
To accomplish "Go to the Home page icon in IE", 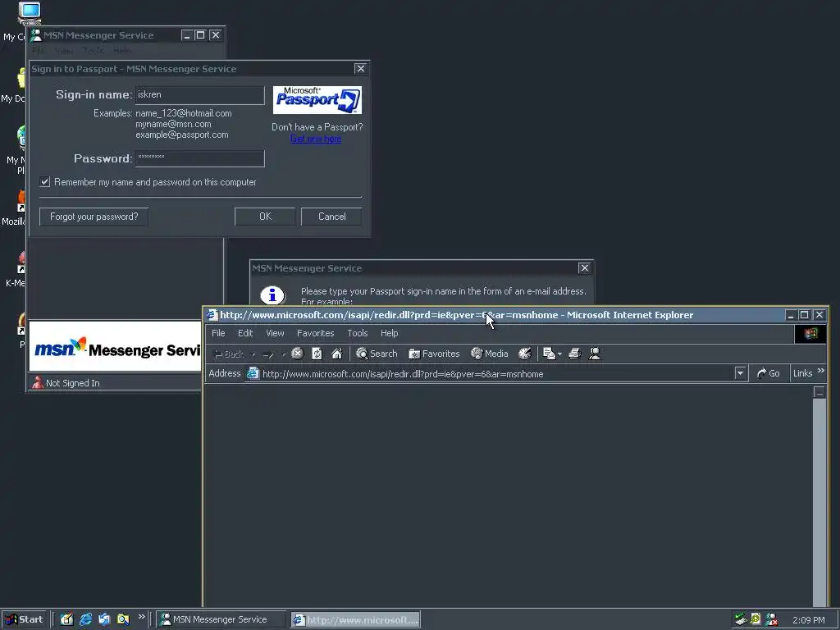I will click(x=336, y=354).
